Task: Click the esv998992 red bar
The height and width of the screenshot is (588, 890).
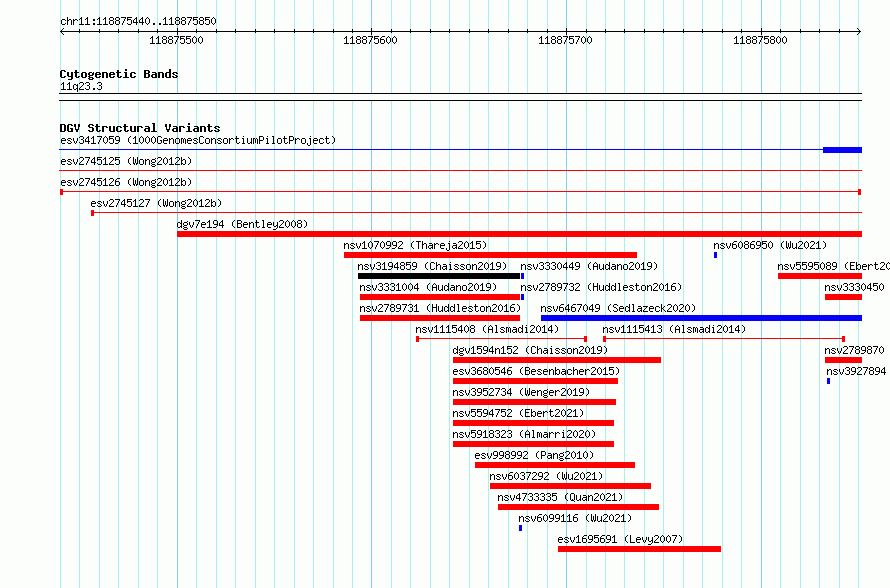Action: click(555, 465)
